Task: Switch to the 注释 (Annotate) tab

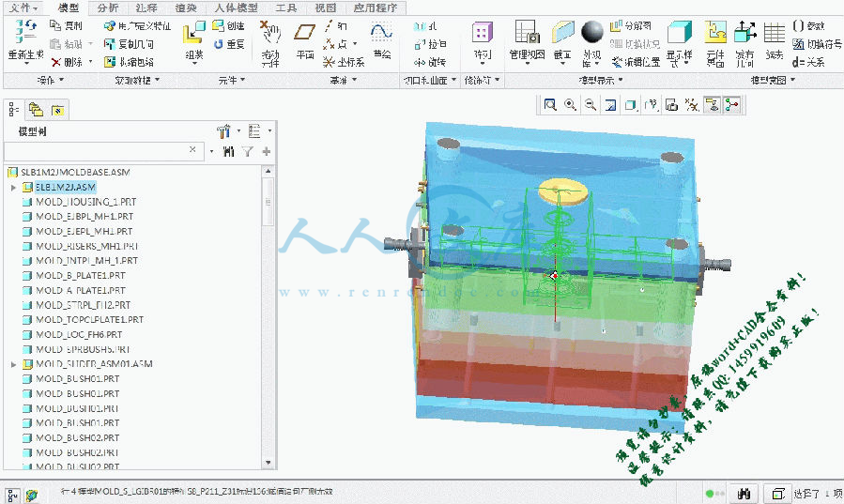Action: (x=146, y=8)
